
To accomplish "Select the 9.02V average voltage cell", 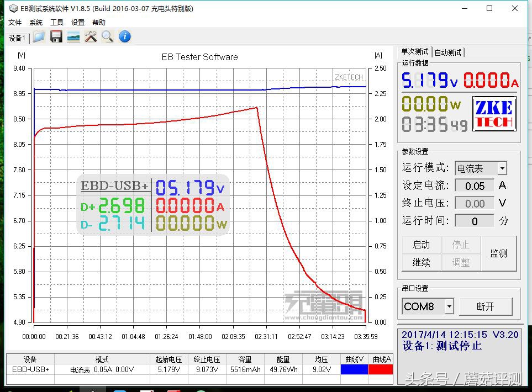I will coord(322,369).
